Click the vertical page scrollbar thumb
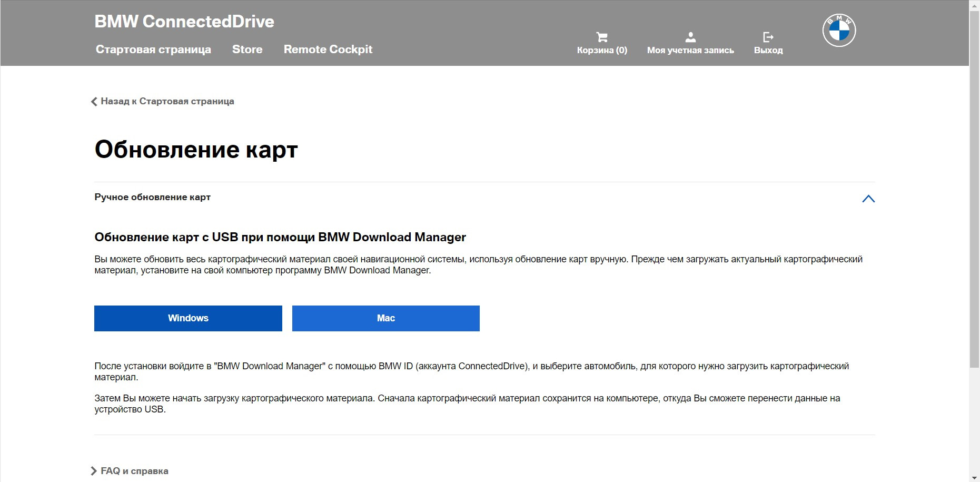This screenshot has width=980, height=482. tap(974, 190)
